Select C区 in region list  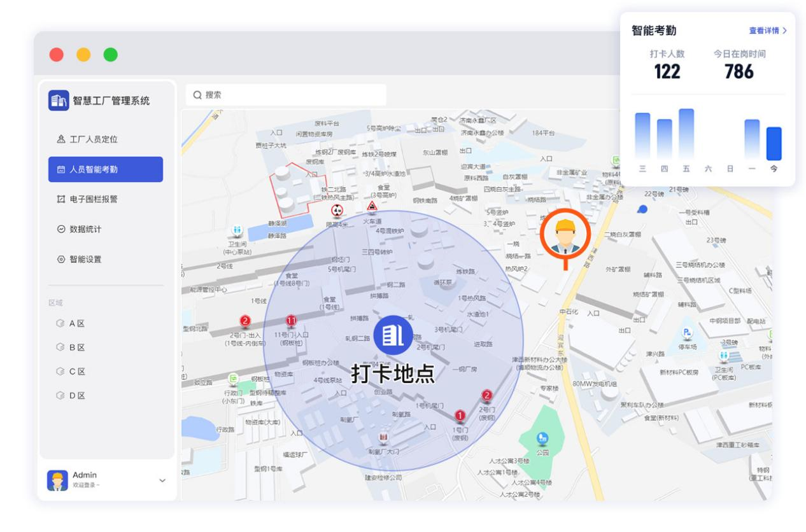(71, 372)
